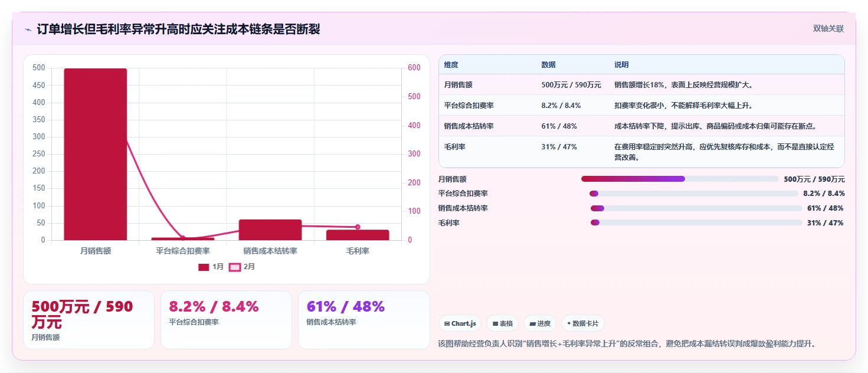Click the 销售成本结转率 x-axis label under the chart
Image resolution: width=868 pixels, height=373 pixels.
pyautogui.click(x=270, y=251)
